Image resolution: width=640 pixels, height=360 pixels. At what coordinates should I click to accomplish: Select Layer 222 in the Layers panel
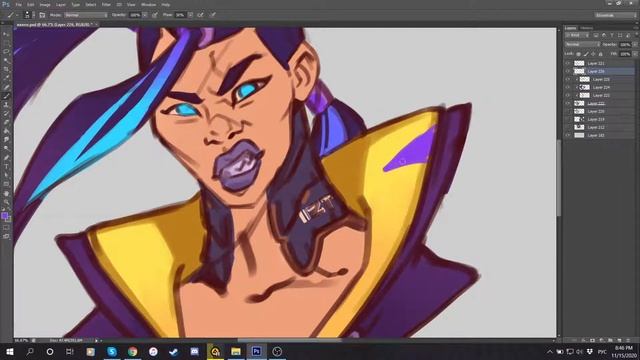(x=603, y=103)
